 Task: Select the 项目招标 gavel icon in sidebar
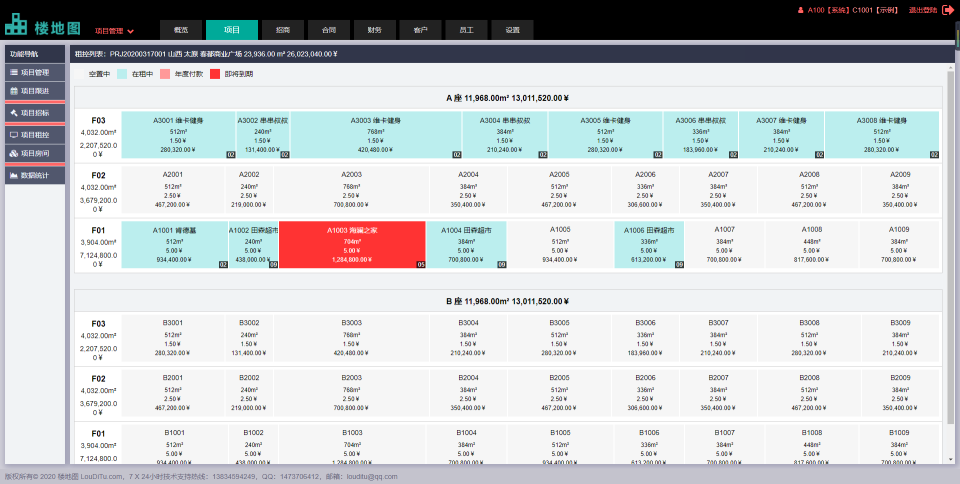click(x=14, y=113)
